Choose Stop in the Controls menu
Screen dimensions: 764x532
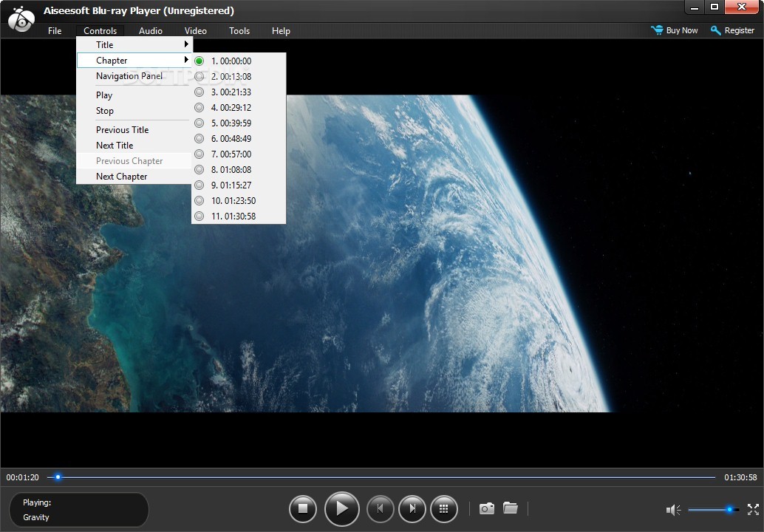pyautogui.click(x=134, y=111)
